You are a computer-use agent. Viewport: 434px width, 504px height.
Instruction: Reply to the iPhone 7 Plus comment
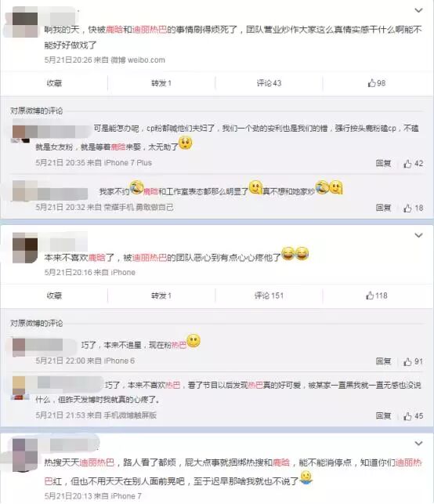pyautogui.click(x=384, y=164)
